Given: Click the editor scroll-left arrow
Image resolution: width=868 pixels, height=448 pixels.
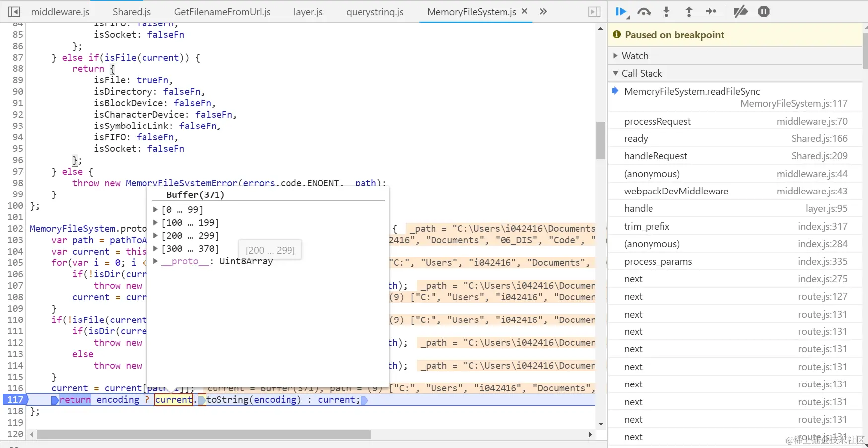Looking at the screenshot, I should tap(32, 435).
